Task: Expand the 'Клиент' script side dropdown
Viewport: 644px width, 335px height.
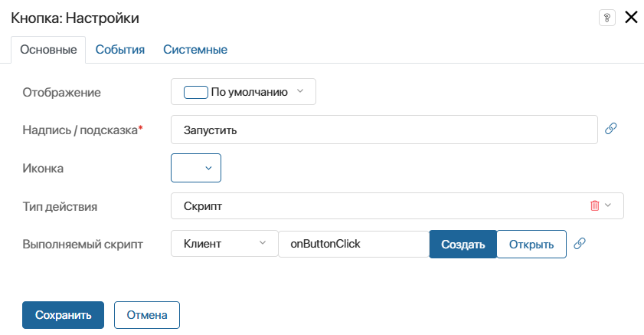Action: (x=224, y=244)
